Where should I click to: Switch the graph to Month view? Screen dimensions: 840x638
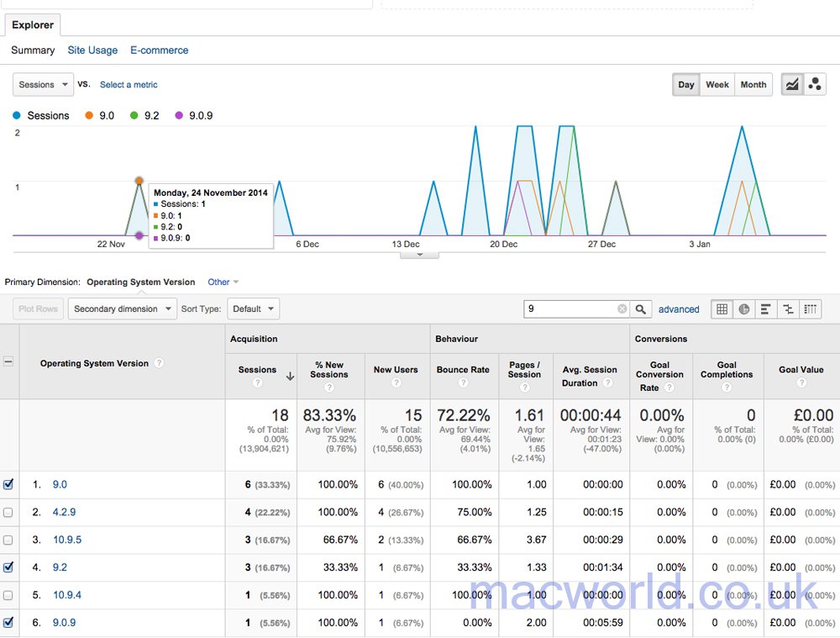(753, 84)
